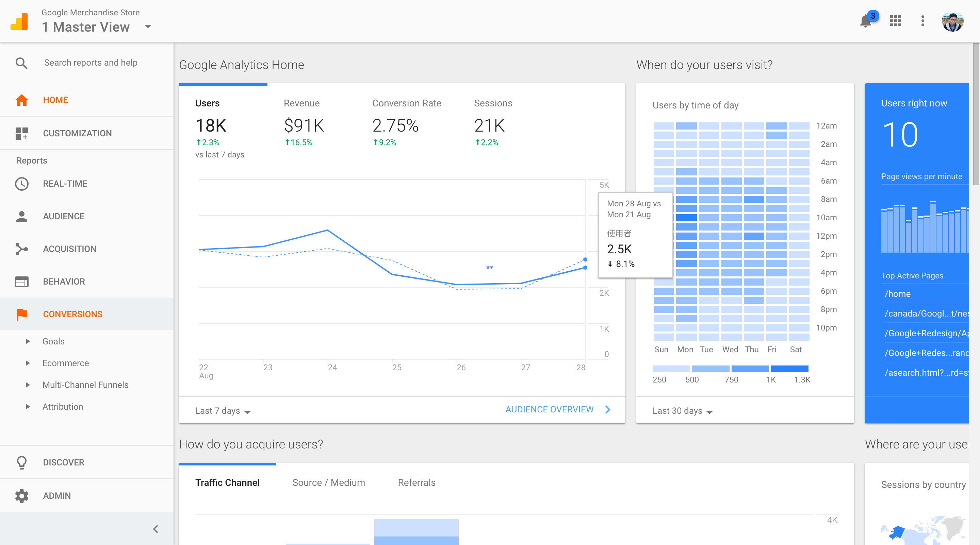Click the Behavior window icon

[x=22, y=282]
